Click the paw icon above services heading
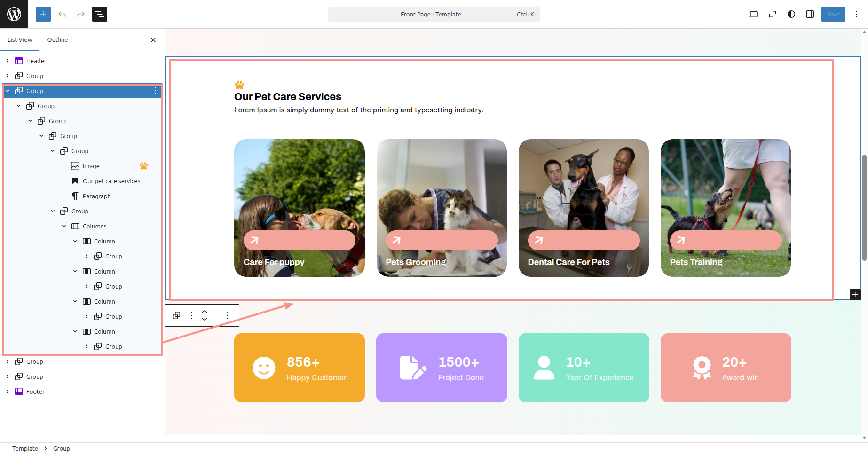Image resolution: width=868 pixels, height=454 pixels. pos(239,85)
